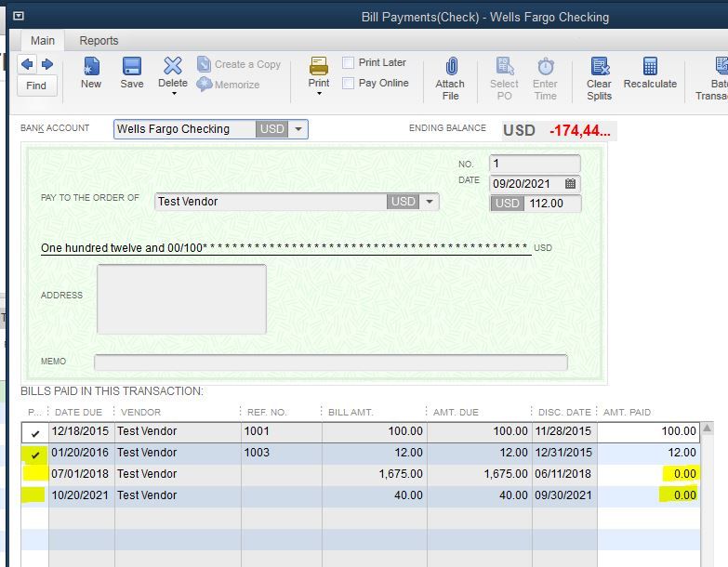728x567 pixels.
Task: Click Amt. Paid 12.00 cell
Action: click(649, 453)
